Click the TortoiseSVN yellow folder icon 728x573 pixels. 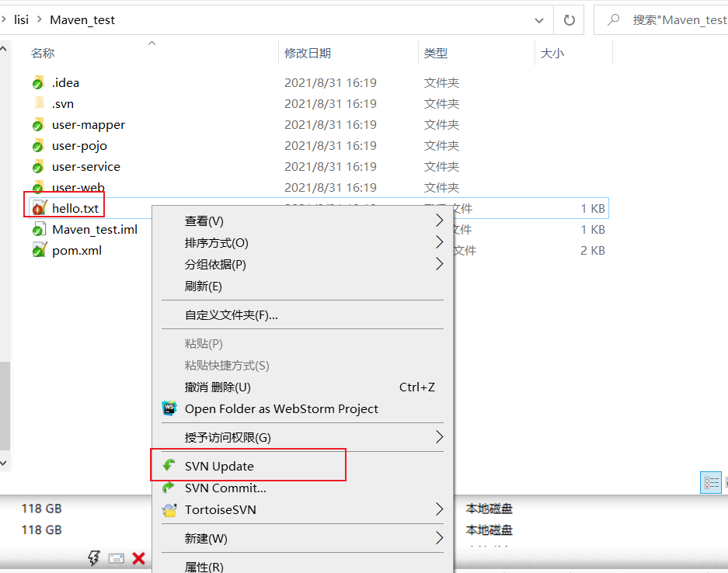point(170,511)
